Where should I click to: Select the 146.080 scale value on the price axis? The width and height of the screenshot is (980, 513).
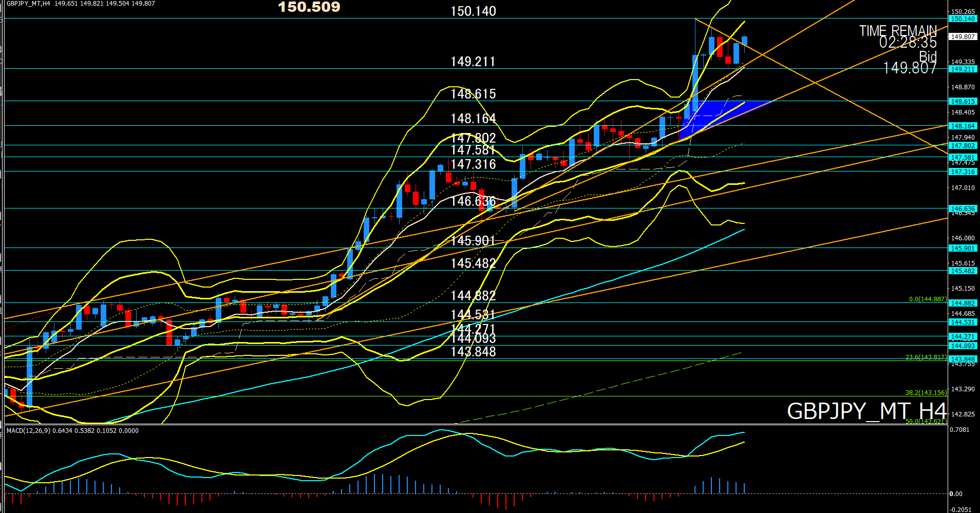pyautogui.click(x=963, y=238)
